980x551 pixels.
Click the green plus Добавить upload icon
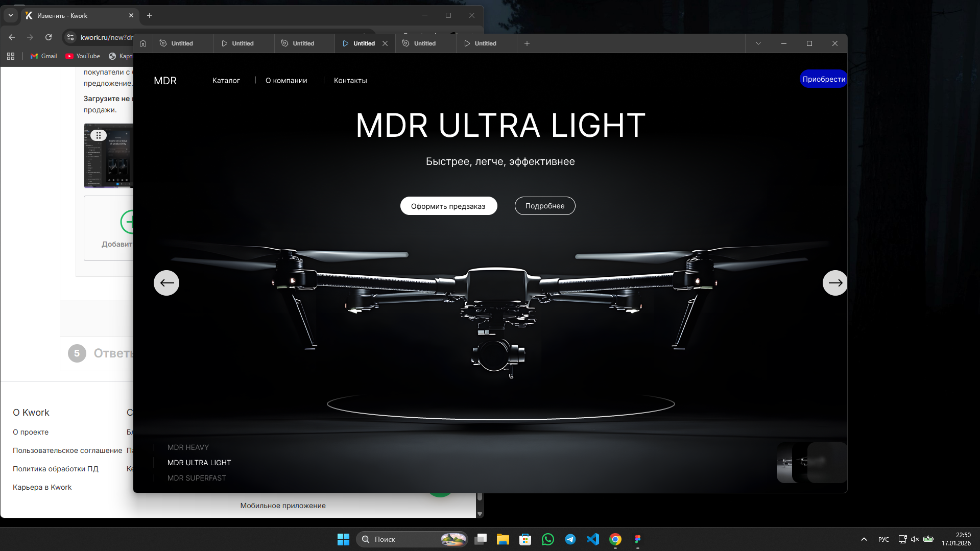coord(128,222)
